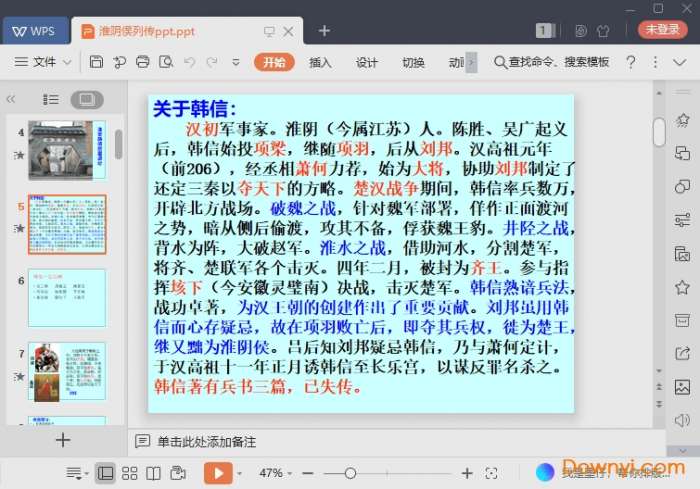Open the picture icon in right sidebar
The image size is (700, 489).
pyautogui.click(x=682, y=387)
